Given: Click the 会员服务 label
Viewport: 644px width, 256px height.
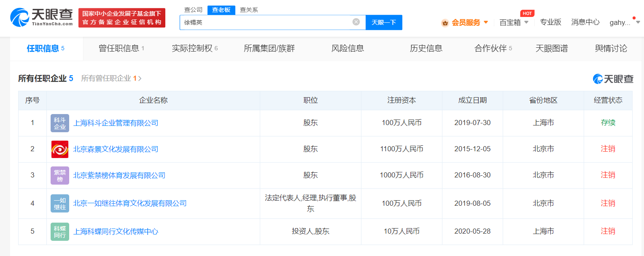Looking at the screenshot, I should (466, 23).
